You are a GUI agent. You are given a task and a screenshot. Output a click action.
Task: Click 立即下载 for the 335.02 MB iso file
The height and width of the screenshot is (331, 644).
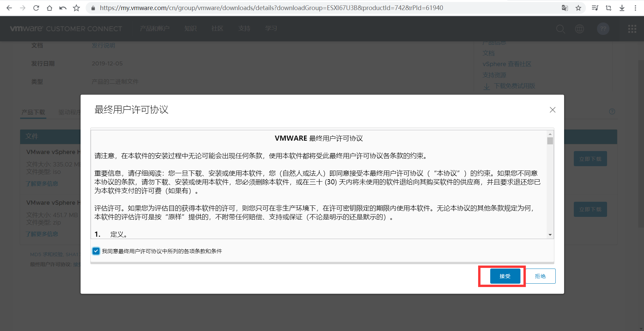click(590, 159)
